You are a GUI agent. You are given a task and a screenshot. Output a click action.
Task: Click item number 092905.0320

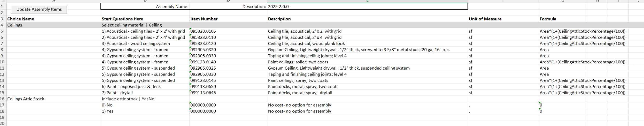[x=203, y=50]
